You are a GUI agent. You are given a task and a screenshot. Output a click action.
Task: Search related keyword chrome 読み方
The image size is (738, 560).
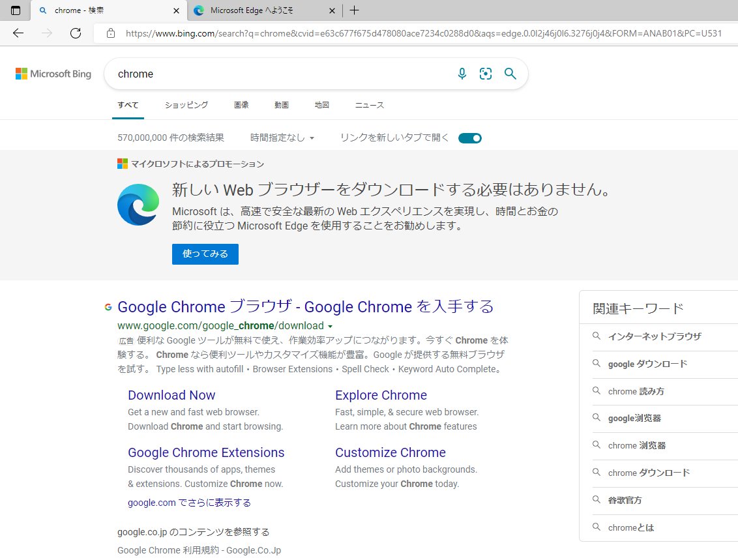636,391
